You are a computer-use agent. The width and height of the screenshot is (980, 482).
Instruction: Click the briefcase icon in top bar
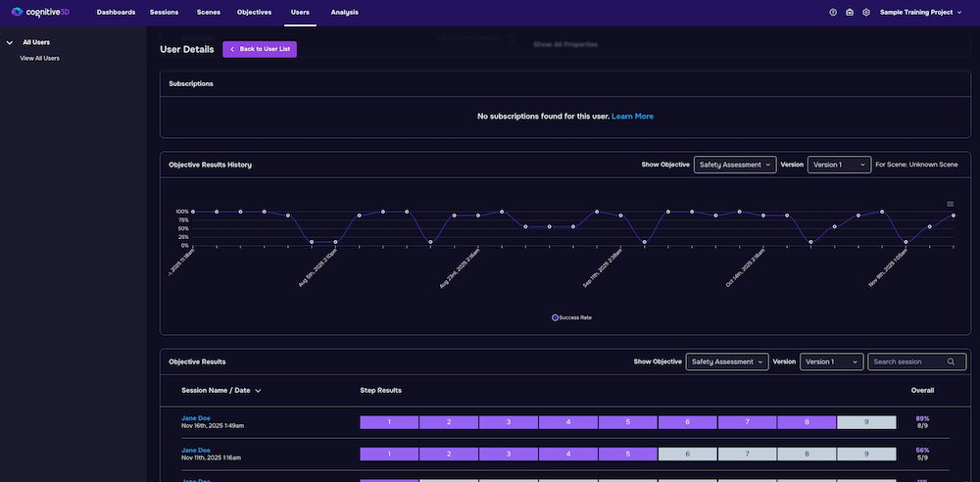pyautogui.click(x=849, y=13)
